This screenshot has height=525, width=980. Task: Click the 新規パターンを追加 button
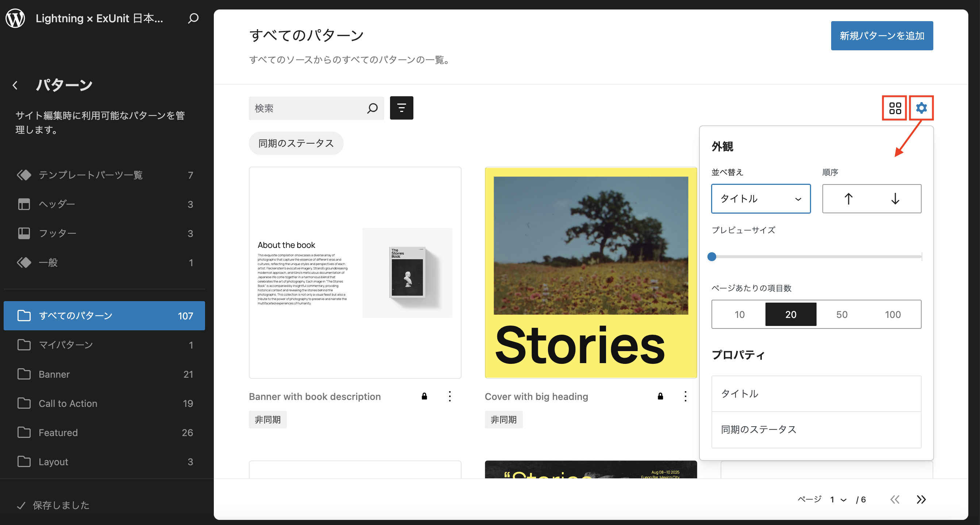(x=882, y=36)
